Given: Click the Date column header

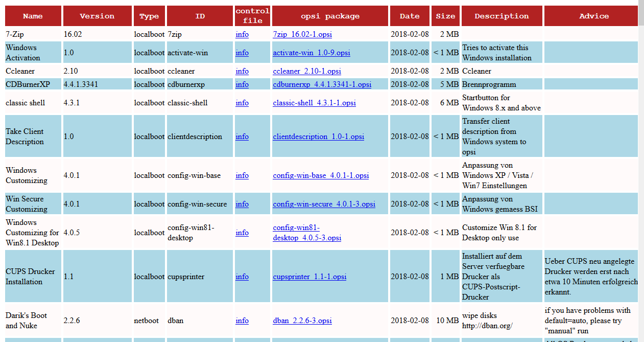Looking at the screenshot, I should tap(410, 16).
